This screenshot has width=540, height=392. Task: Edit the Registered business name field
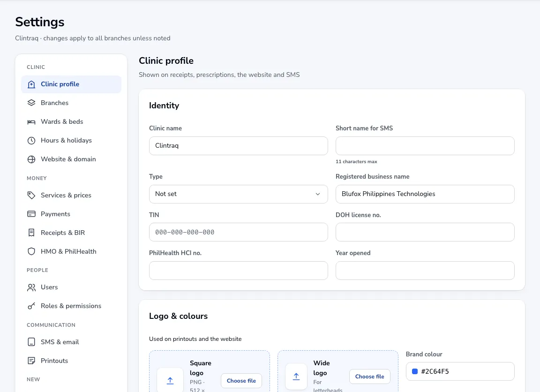425,194
